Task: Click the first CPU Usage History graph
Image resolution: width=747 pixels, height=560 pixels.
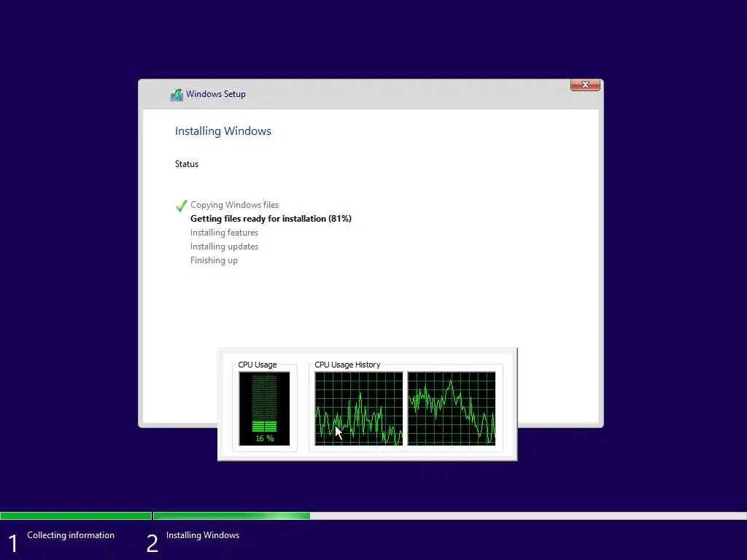Action: point(359,408)
